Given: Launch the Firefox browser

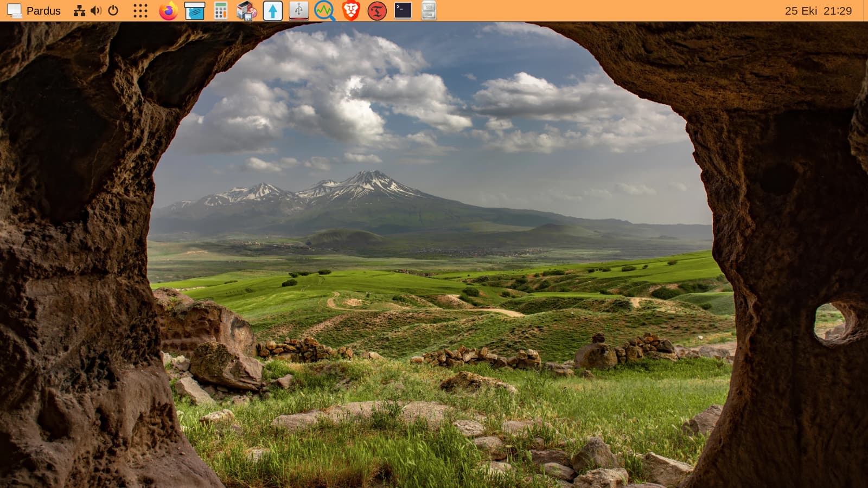Looking at the screenshot, I should (x=168, y=11).
